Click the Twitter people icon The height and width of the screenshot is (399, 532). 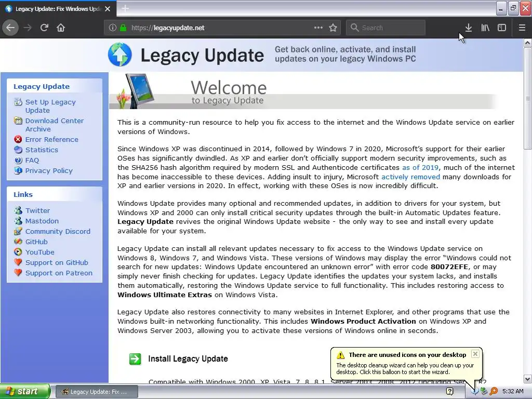(18, 210)
